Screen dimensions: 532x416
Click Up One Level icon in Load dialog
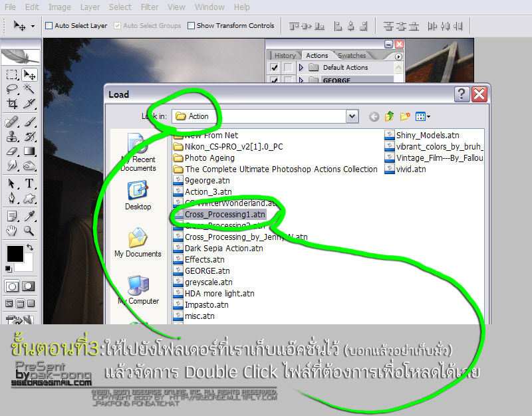click(389, 117)
